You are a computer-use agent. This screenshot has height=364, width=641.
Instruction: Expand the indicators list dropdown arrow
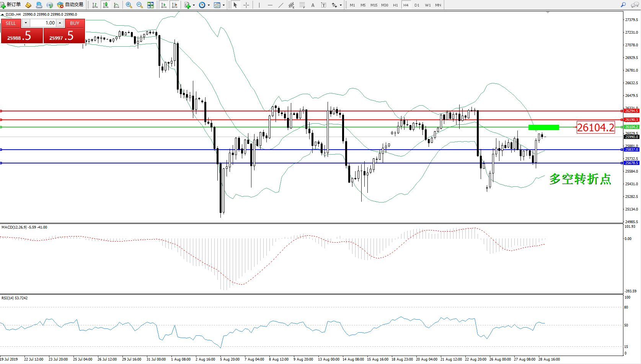click(x=194, y=5)
